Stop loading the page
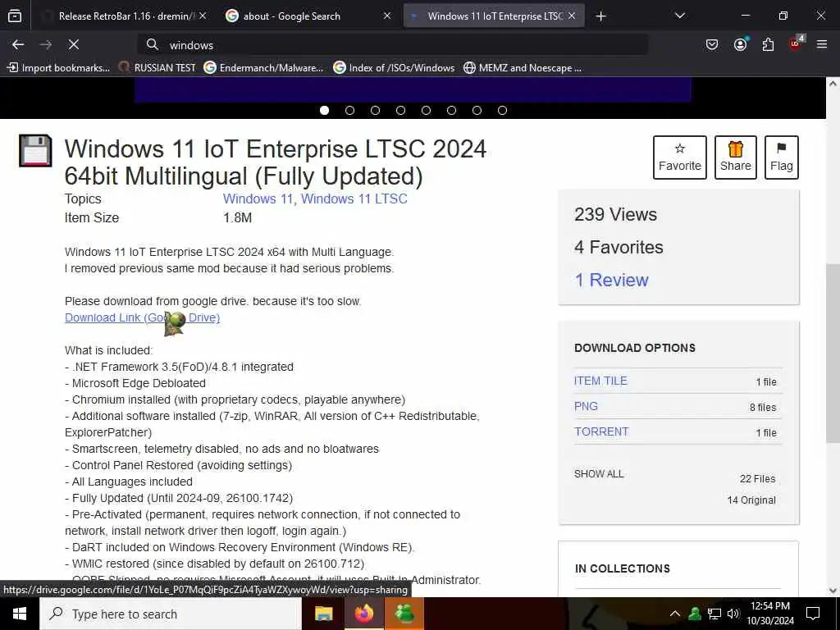Screen dimensions: 840x630 point(73,45)
